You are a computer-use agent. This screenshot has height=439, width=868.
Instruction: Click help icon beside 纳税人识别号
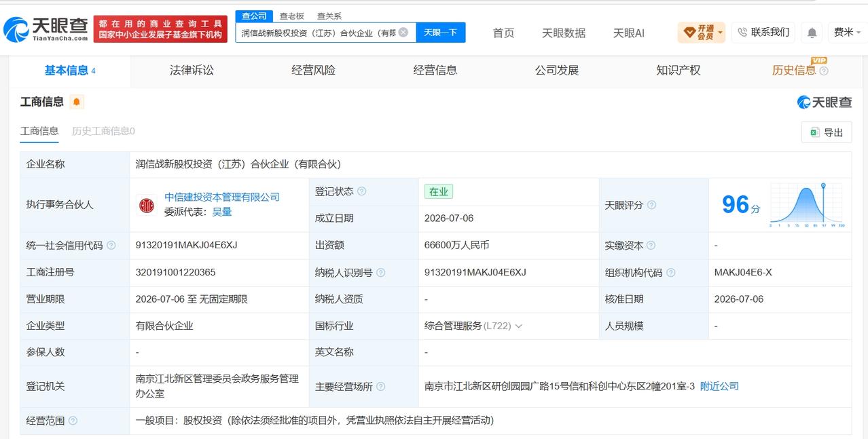coord(381,273)
